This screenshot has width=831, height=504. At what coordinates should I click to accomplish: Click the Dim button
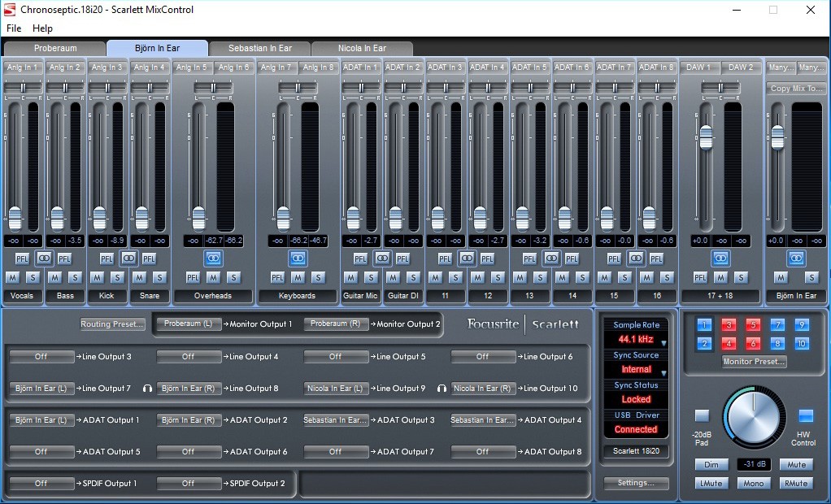click(x=711, y=465)
